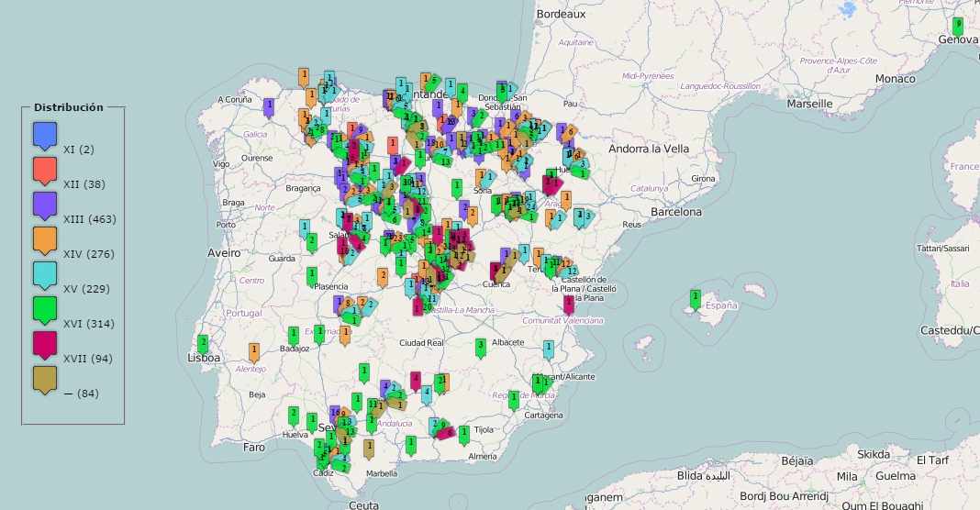Click the XV (229) legend label
Screen dimensions: 980x510
click(x=89, y=289)
